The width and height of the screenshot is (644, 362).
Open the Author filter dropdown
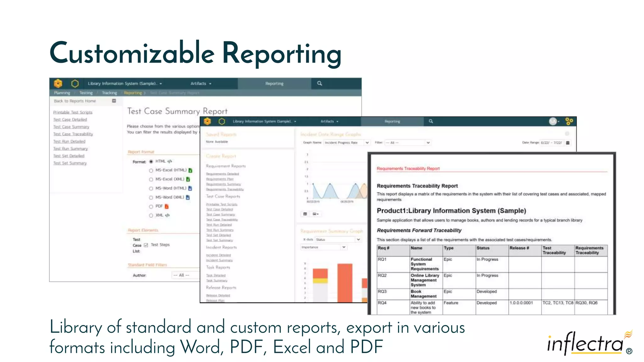coord(186,275)
